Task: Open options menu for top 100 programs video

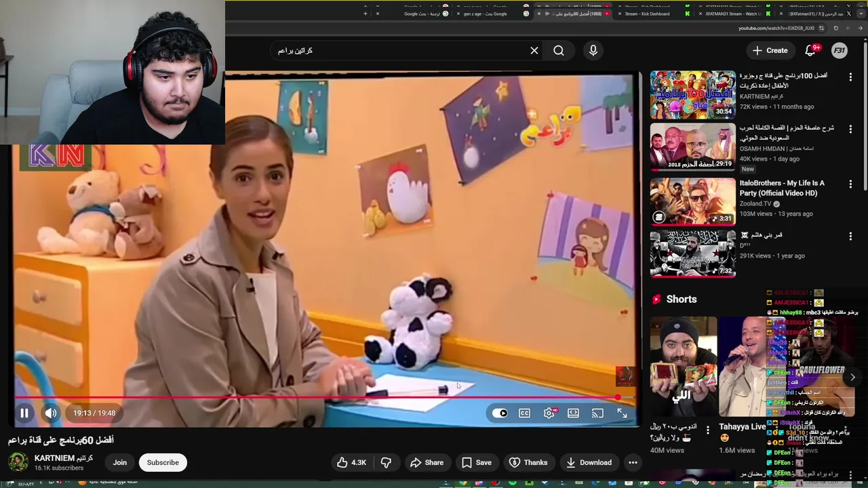Action: tap(850, 77)
